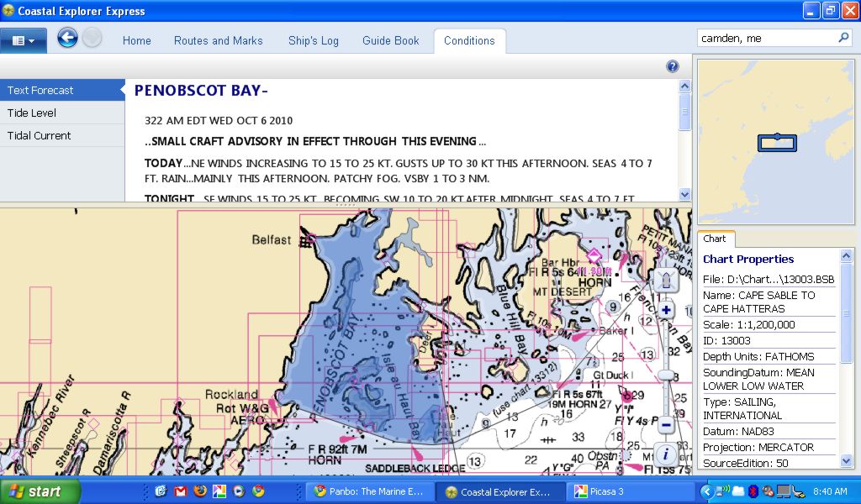Click the tray clock showing 8:40 AM

pyautogui.click(x=830, y=491)
